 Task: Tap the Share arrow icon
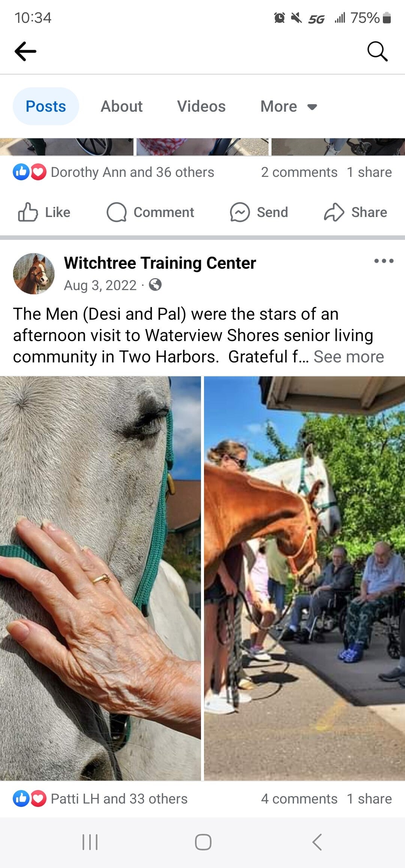pos(334,212)
